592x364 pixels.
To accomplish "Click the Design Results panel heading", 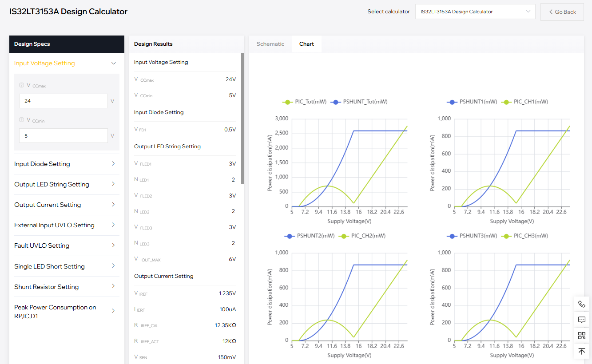I will point(153,44).
